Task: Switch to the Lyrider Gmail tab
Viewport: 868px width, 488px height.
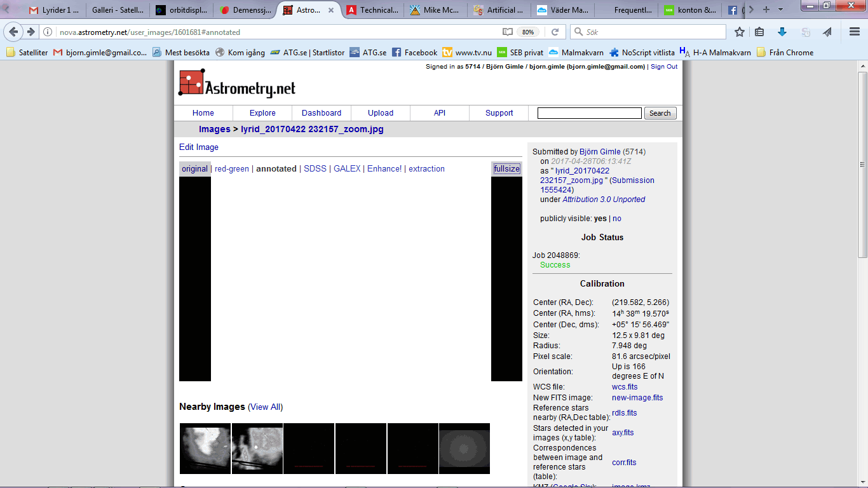Action: tap(54, 10)
